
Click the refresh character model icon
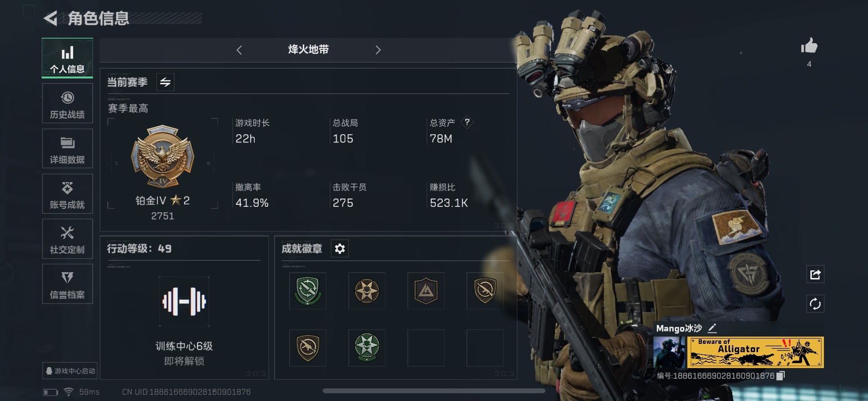coord(815,304)
